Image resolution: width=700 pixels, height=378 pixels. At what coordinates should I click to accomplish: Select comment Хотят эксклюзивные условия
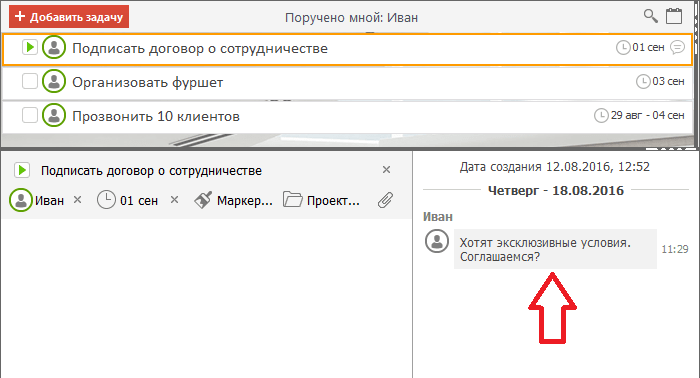555,249
